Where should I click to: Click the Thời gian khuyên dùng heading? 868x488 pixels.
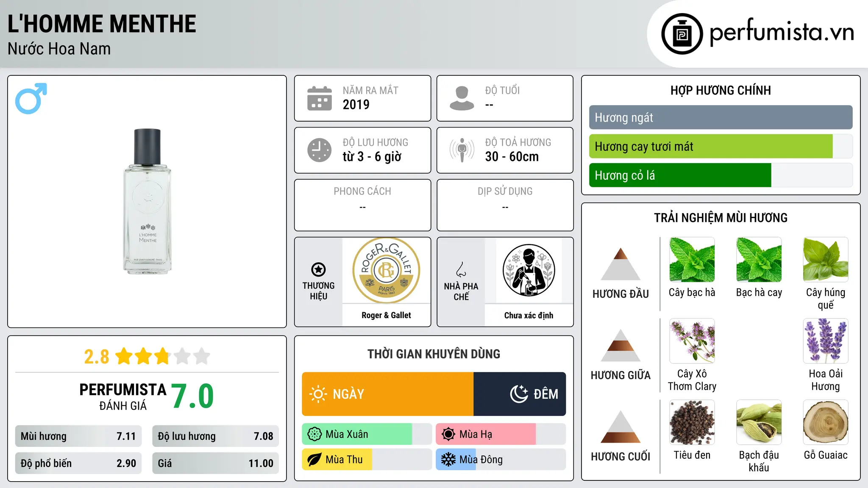click(434, 354)
